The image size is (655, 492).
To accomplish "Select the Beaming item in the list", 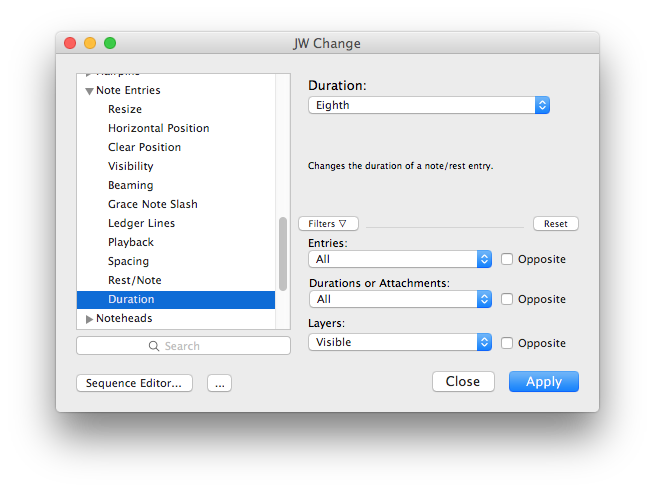I will pos(131,185).
